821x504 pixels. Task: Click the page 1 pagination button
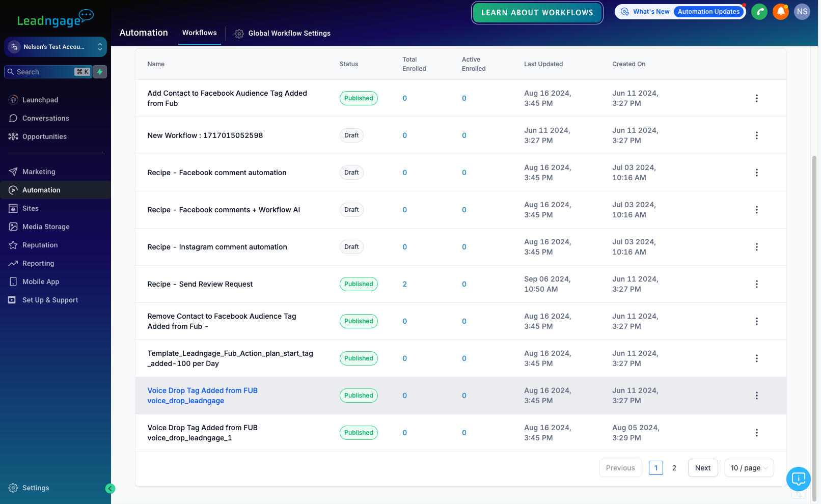[x=656, y=468]
